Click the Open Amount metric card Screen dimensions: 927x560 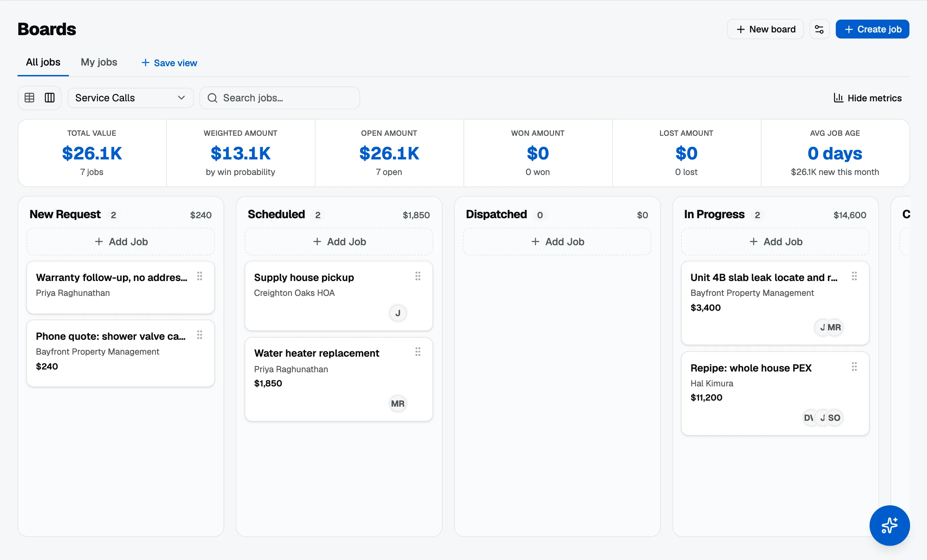(x=390, y=153)
